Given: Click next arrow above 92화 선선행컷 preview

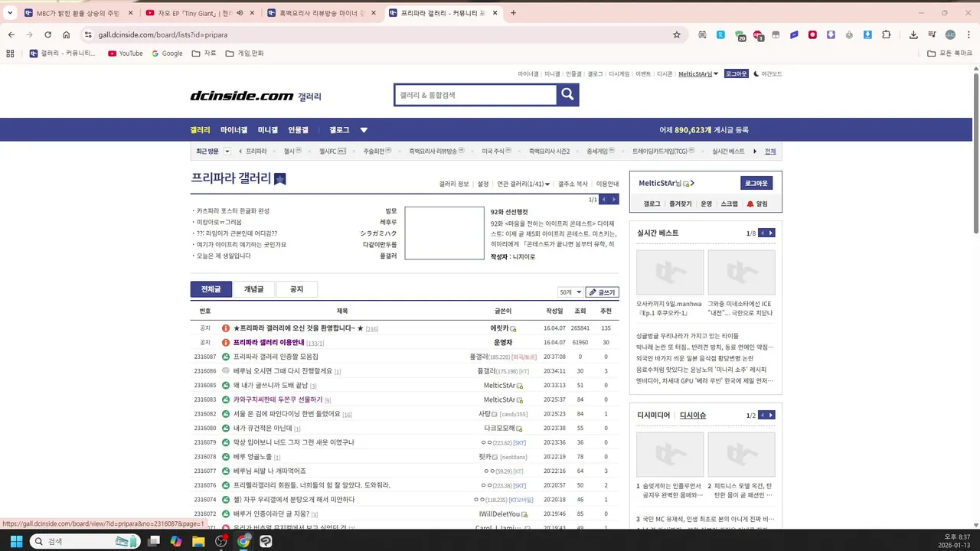Looking at the screenshot, I should coord(613,199).
